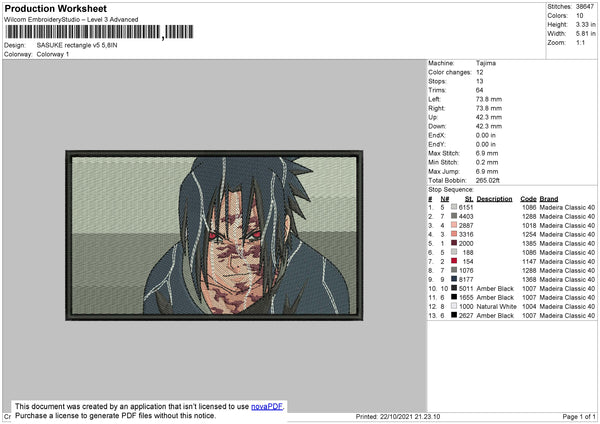Pick the salmon swatch beside 3316
The width and height of the screenshot is (600, 424).
tap(454, 234)
